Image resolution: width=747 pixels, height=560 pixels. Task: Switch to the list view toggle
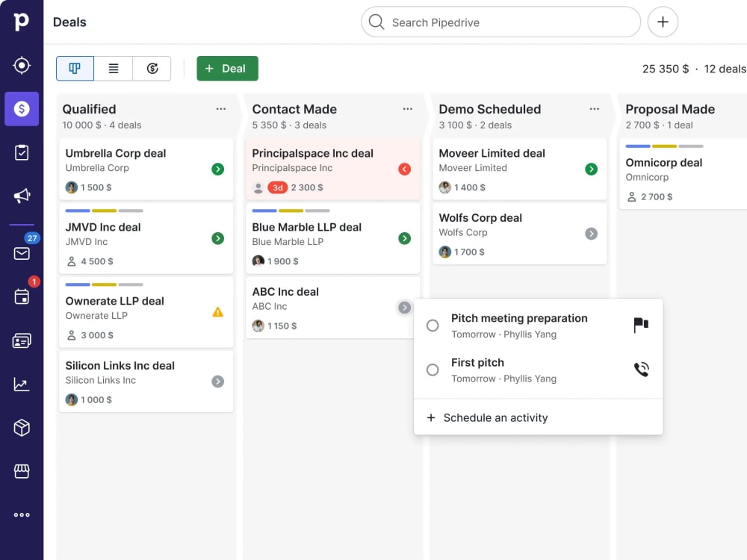114,69
